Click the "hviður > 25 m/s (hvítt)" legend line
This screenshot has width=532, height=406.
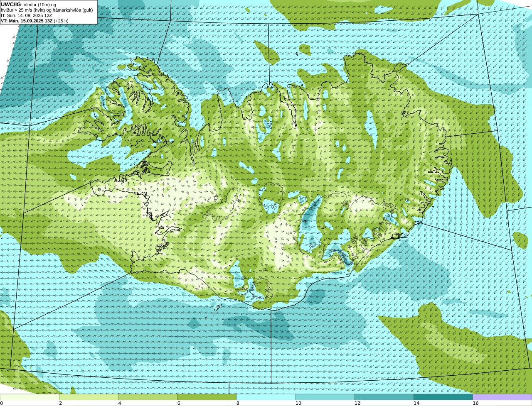(47, 10)
